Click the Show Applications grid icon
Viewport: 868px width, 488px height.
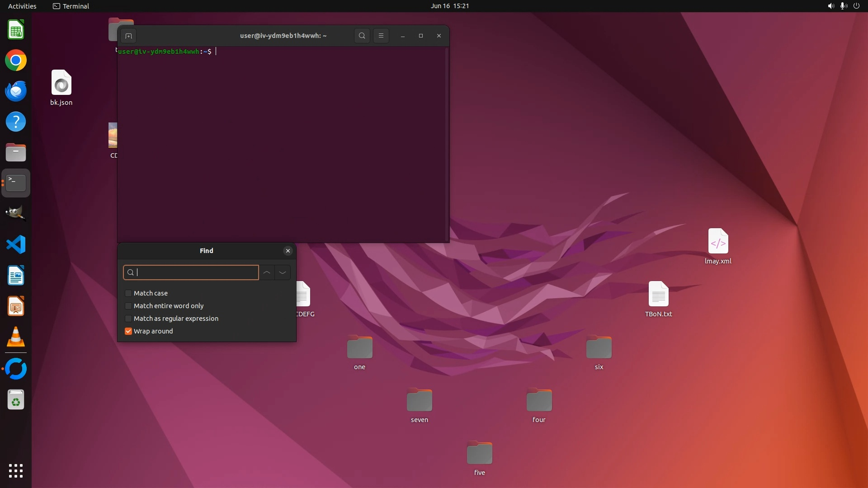coord(16,471)
